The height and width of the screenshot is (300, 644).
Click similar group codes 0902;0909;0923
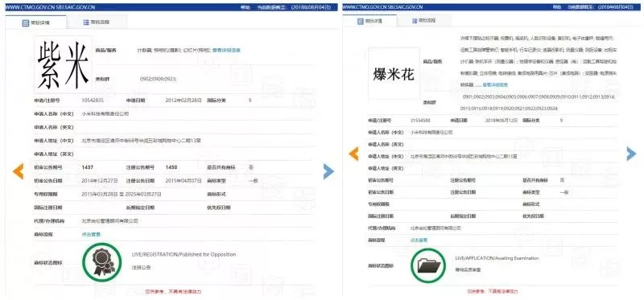pyautogui.click(x=158, y=78)
